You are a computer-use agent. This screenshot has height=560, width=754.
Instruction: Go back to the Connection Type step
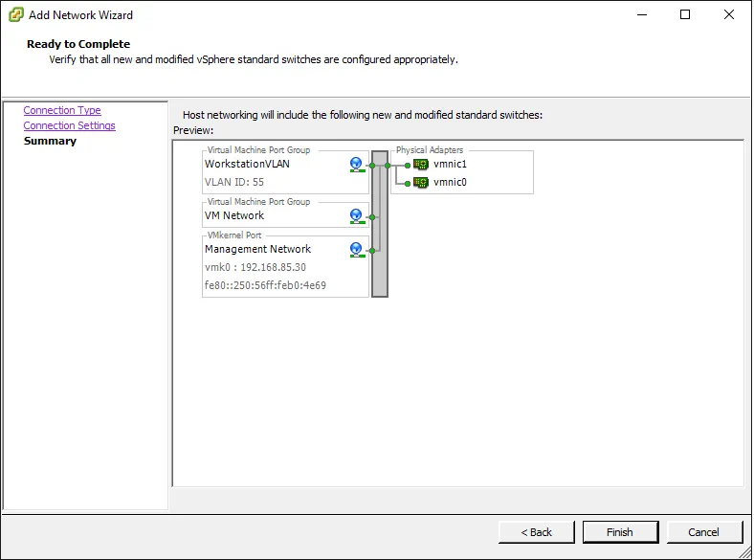click(x=62, y=111)
